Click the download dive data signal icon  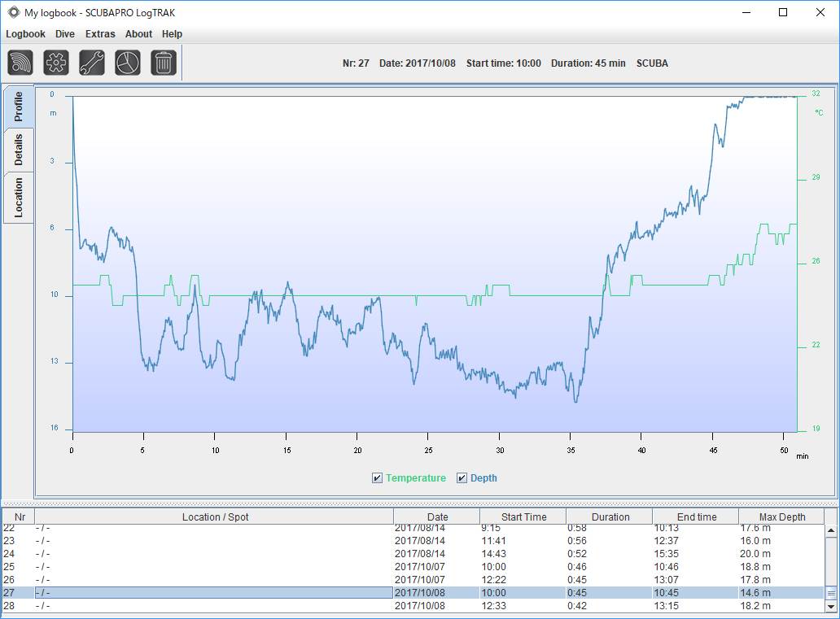(20, 63)
